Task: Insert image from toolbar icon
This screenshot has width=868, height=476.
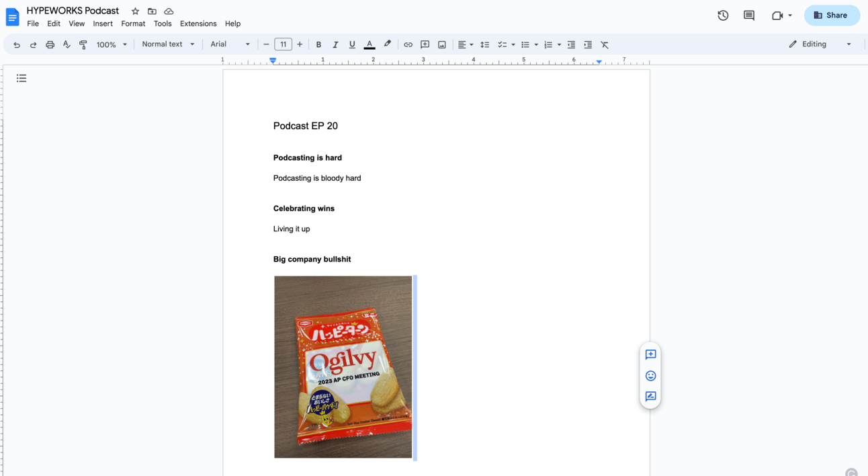Action: point(442,44)
